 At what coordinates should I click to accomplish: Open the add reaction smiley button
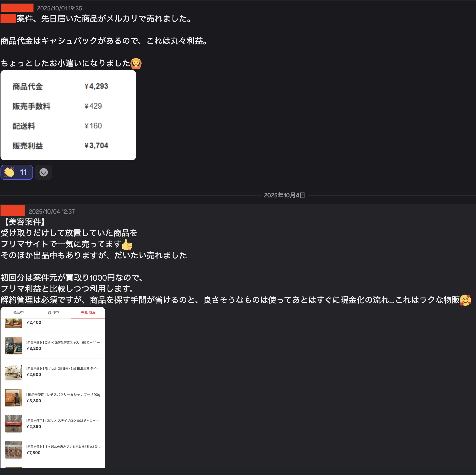pos(44,172)
